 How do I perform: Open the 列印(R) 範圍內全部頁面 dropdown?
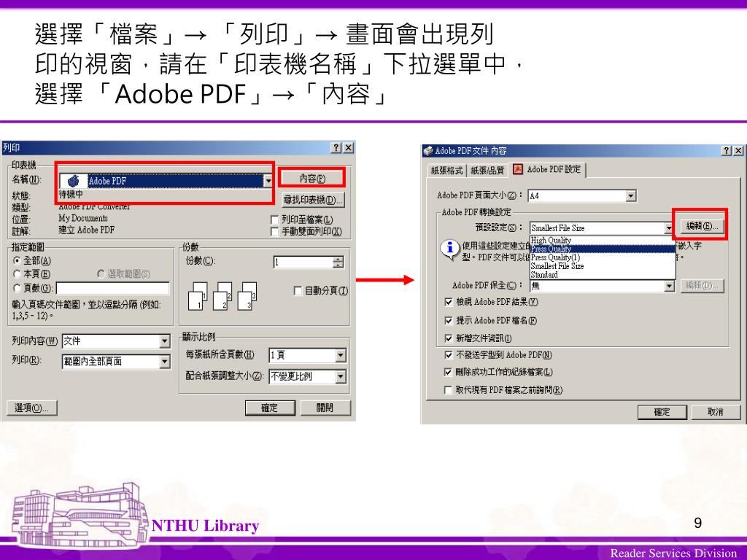click(164, 362)
